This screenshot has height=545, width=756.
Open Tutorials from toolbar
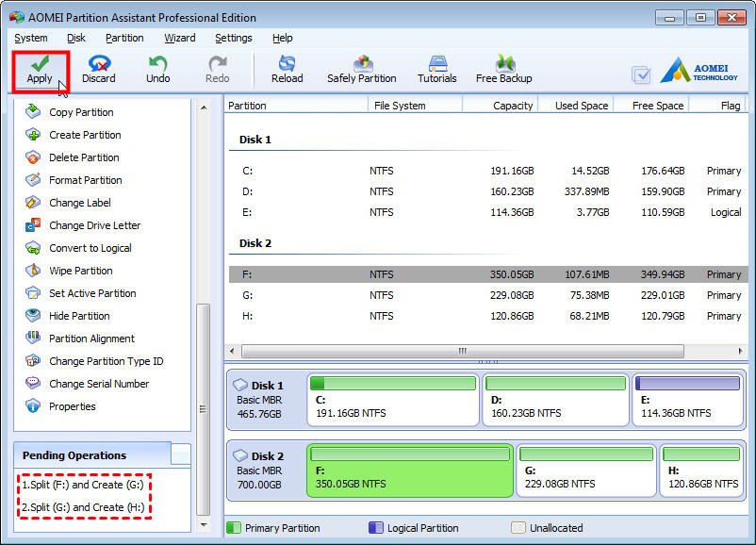pyautogui.click(x=437, y=71)
